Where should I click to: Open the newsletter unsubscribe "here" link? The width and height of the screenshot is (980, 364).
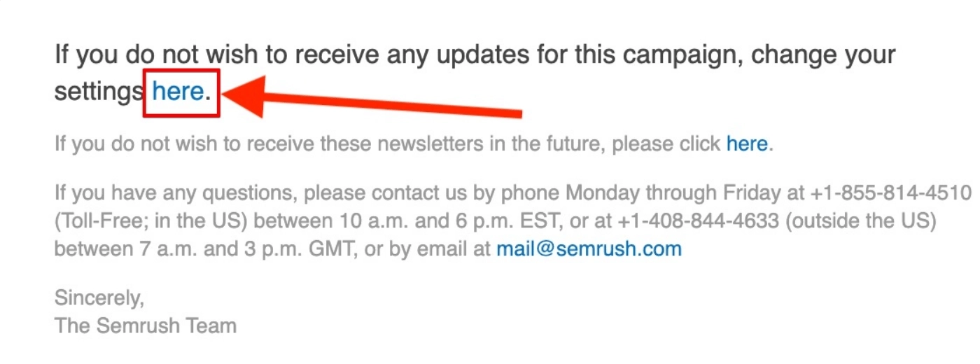coord(747,145)
